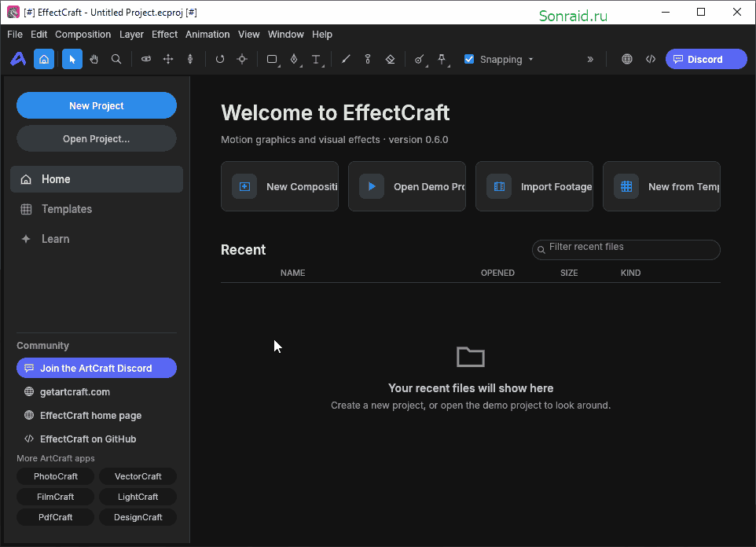
Task: Click the New from Template card
Action: click(662, 186)
